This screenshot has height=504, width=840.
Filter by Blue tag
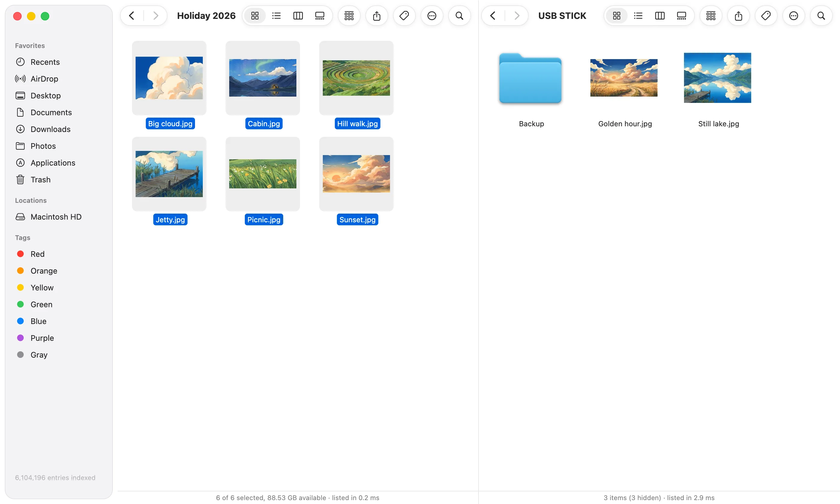[x=58, y=321]
